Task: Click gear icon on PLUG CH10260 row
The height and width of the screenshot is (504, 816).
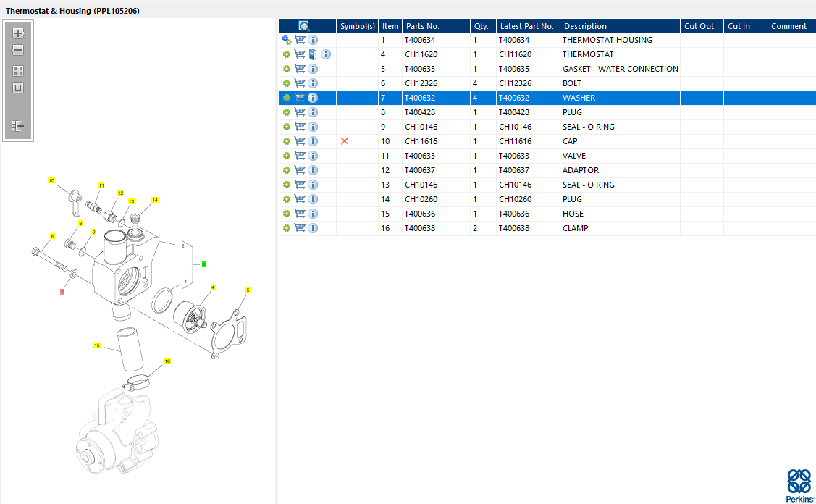Action: (x=287, y=199)
